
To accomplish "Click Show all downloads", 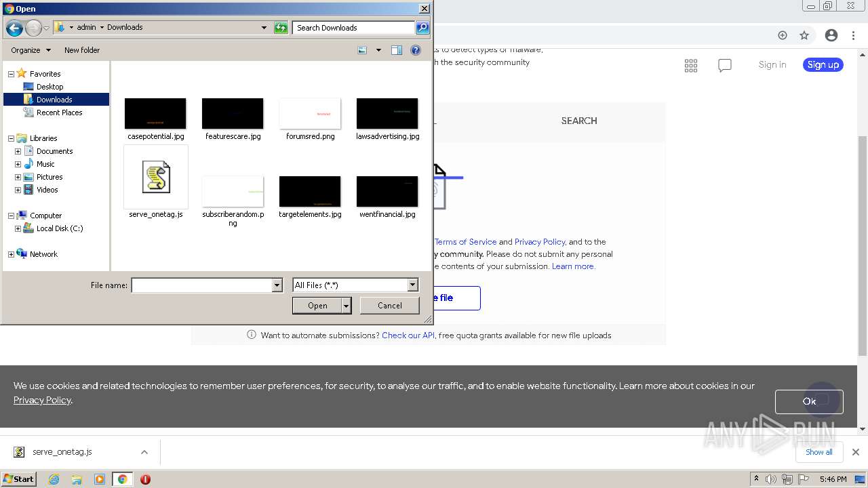I will pos(819,452).
